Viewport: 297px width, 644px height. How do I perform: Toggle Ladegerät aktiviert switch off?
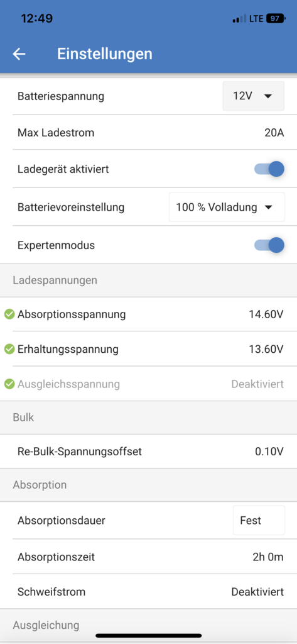[x=269, y=169]
